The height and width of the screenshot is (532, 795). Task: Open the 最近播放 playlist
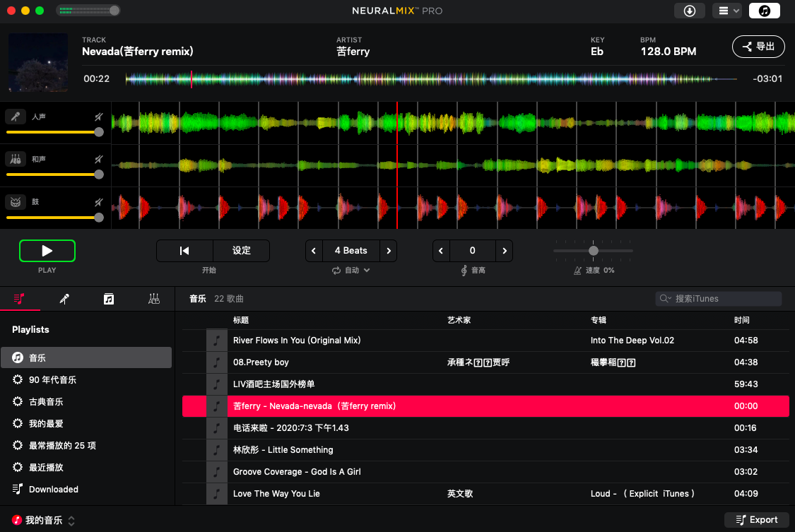click(x=86, y=467)
